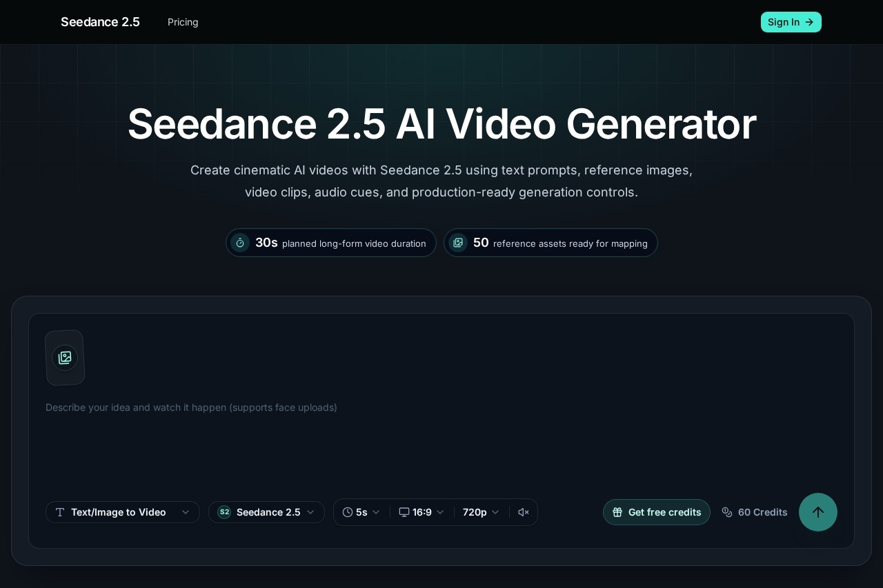Open the 720p resolution dropdown
Screen dimensions: 883x588
481,512
